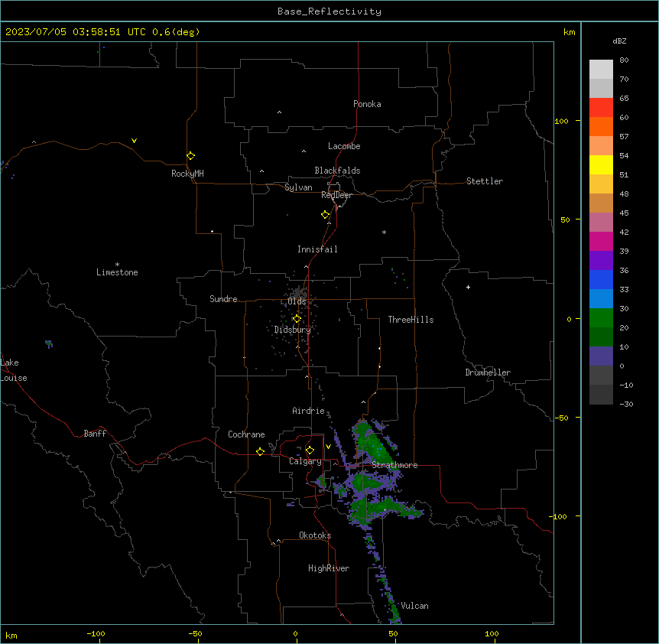Click the Ponoka city label
This screenshot has height=644, width=659.
367,104
